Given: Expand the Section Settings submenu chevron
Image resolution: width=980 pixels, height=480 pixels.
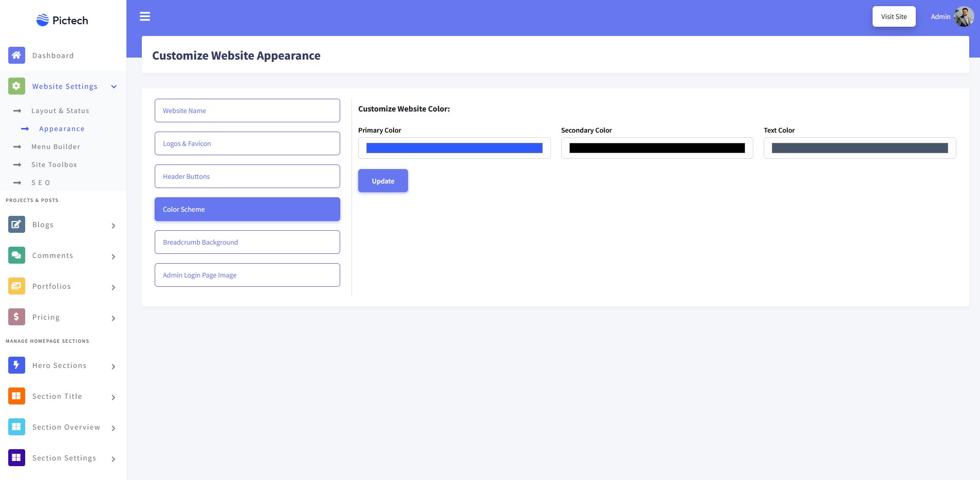Looking at the screenshot, I should coord(114,459).
